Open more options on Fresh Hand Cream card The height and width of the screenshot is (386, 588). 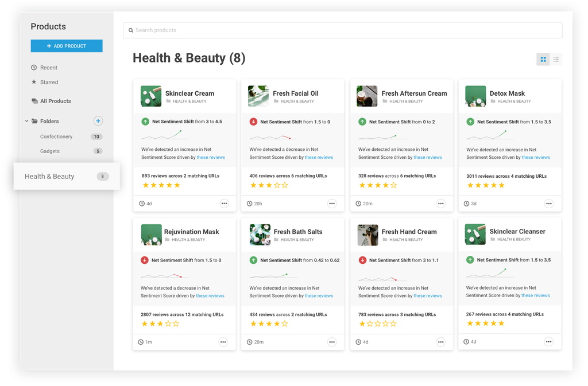[440, 342]
